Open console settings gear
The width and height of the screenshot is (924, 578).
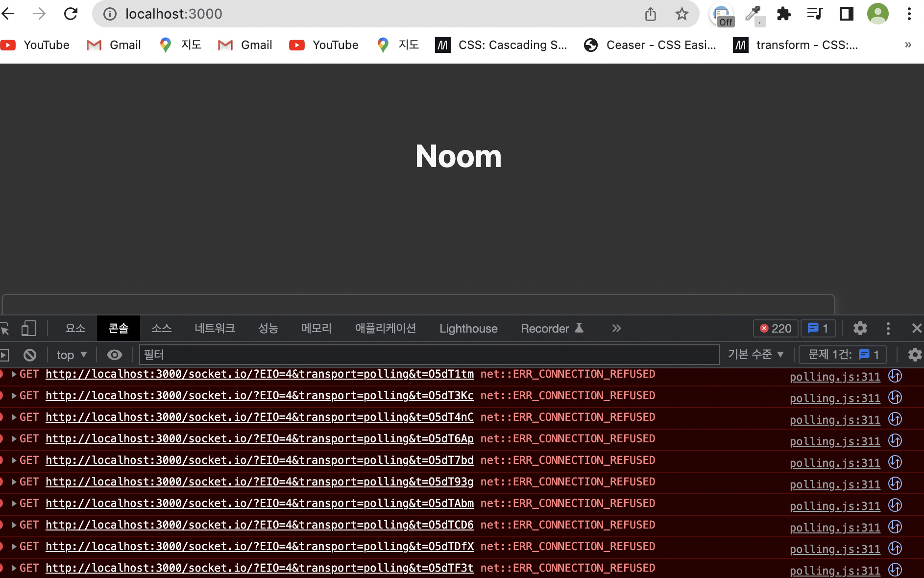pos(914,354)
